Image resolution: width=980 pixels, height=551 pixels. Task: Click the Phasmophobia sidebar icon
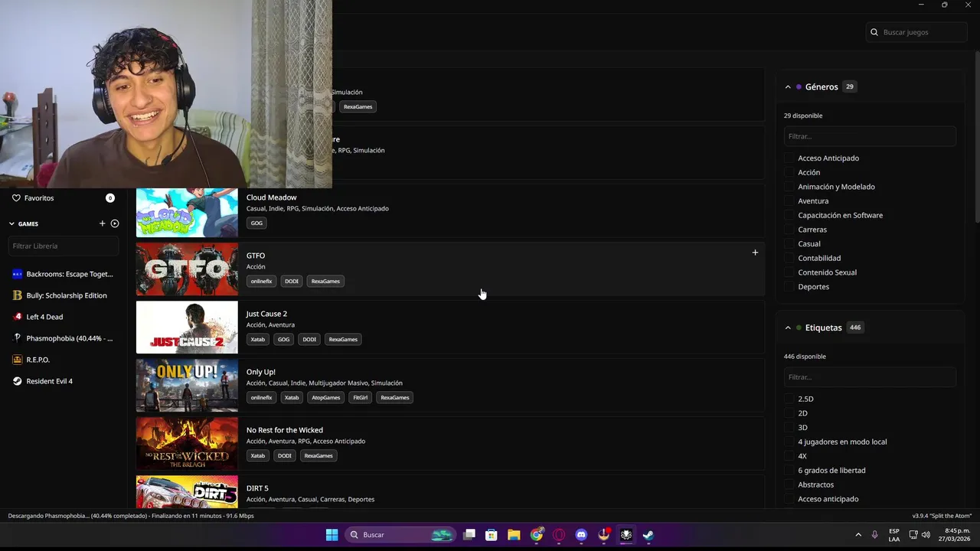[18, 338]
